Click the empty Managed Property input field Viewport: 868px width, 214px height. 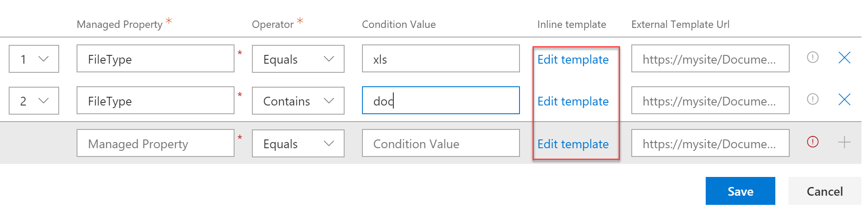pos(155,143)
